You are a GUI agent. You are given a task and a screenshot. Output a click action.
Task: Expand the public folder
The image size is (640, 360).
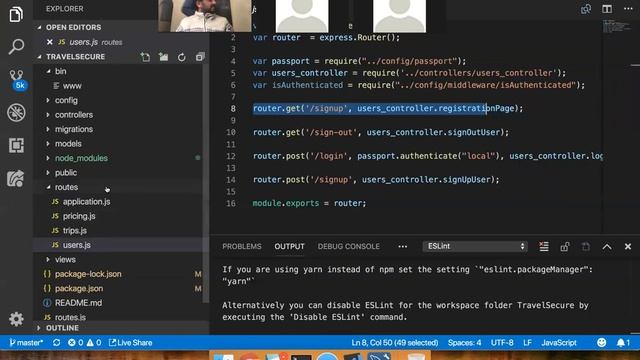[66, 173]
